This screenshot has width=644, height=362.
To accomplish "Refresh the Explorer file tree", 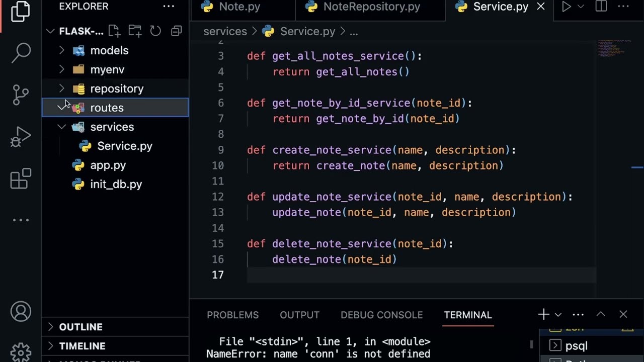I will click(155, 31).
